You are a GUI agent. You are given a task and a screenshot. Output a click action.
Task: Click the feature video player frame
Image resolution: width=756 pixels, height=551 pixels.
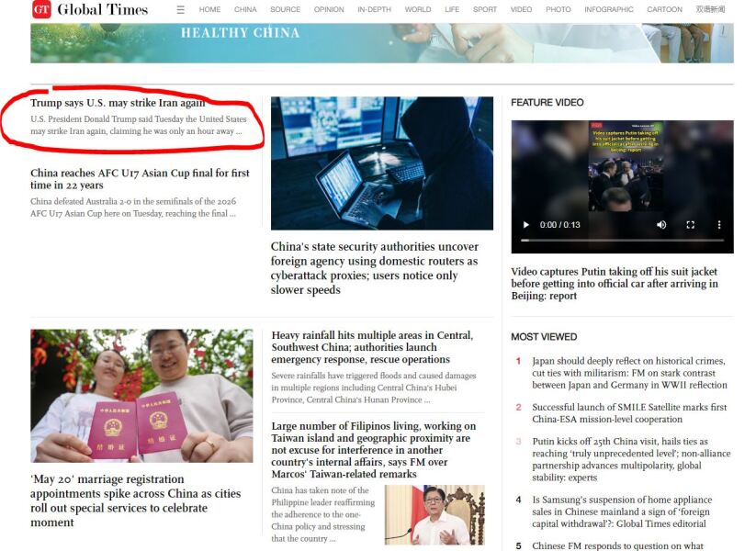[623, 186]
